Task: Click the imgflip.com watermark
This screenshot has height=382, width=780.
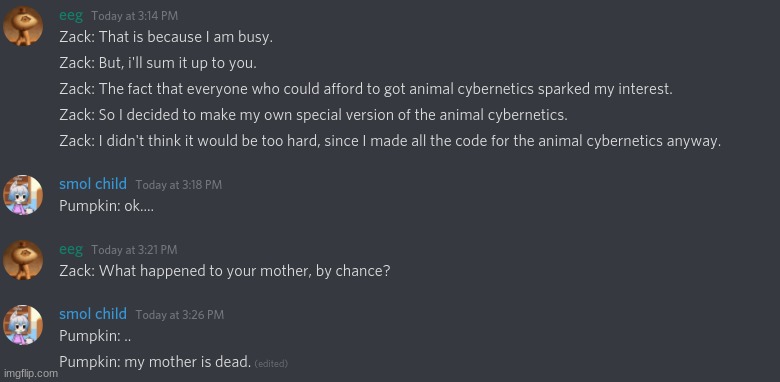Action: click(30, 374)
